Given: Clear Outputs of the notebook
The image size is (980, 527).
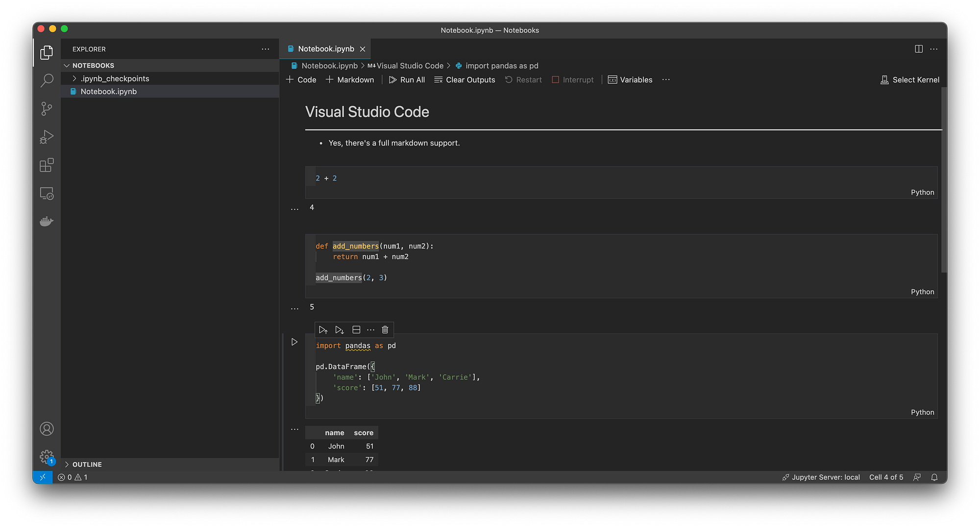Looking at the screenshot, I should [x=464, y=79].
